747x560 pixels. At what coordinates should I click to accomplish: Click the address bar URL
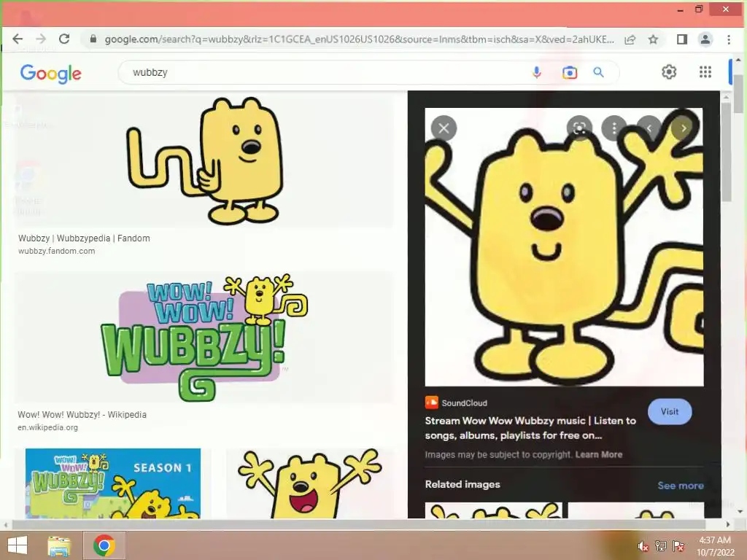pyautogui.click(x=359, y=39)
